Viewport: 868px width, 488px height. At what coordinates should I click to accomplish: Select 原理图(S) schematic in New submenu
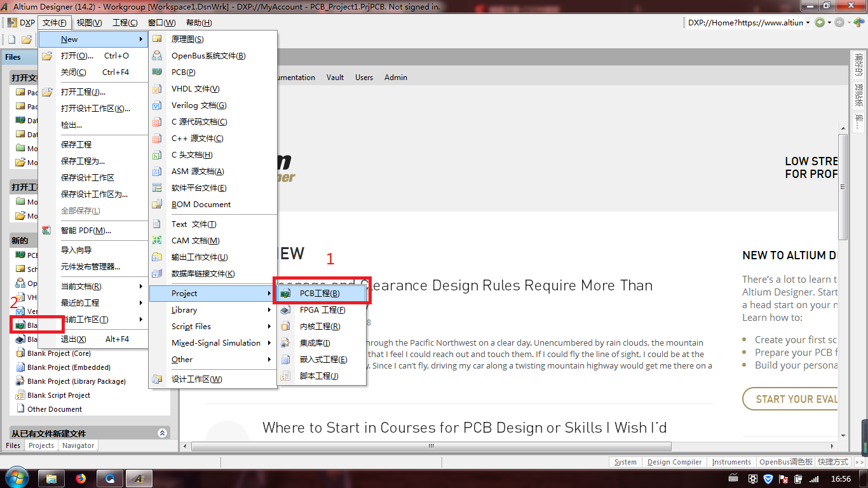[x=213, y=39]
